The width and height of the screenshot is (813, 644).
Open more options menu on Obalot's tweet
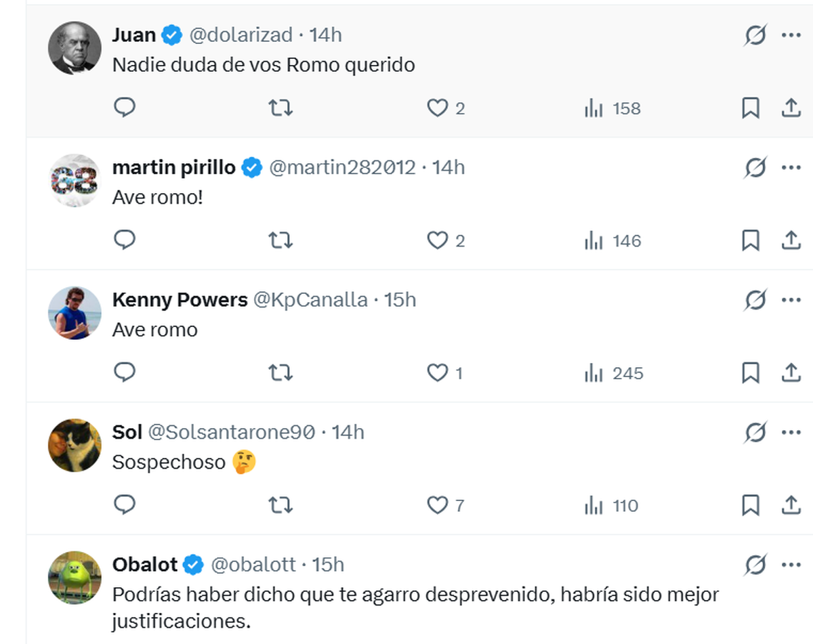point(791,564)
